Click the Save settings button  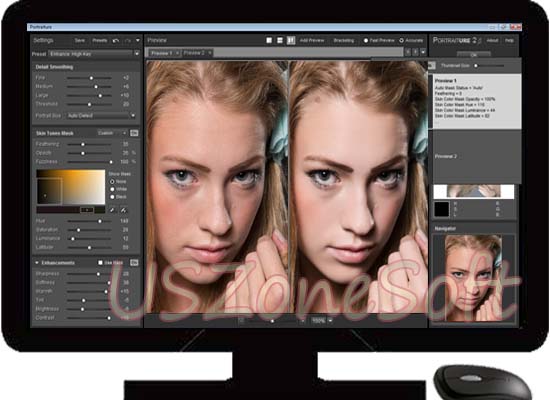80,41
